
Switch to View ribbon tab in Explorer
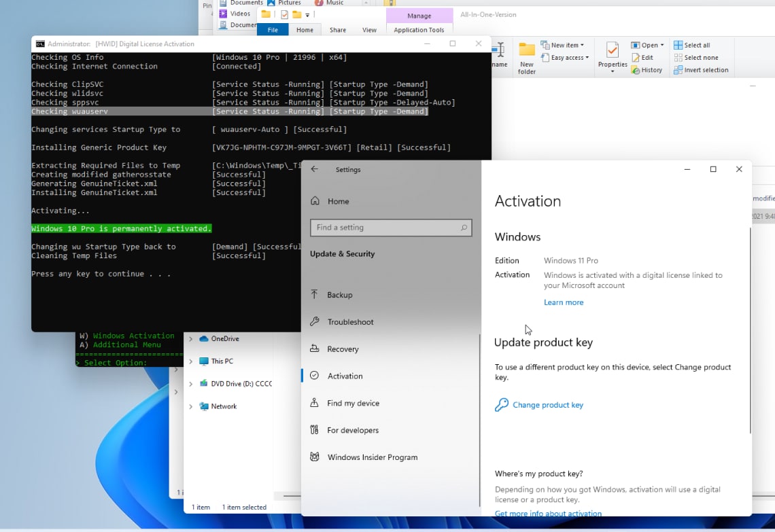[369, 30]
